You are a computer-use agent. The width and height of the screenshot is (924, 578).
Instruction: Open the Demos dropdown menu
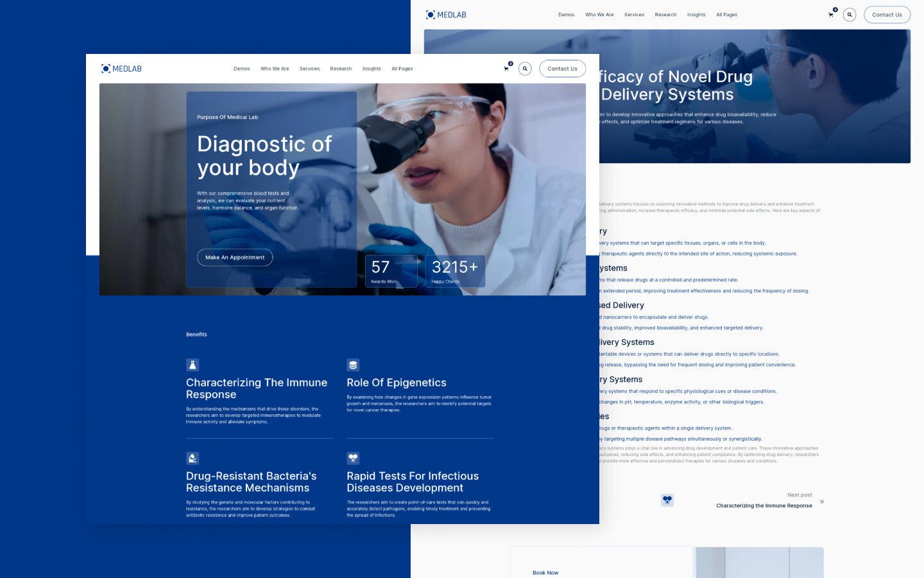[x=242, y=69]
